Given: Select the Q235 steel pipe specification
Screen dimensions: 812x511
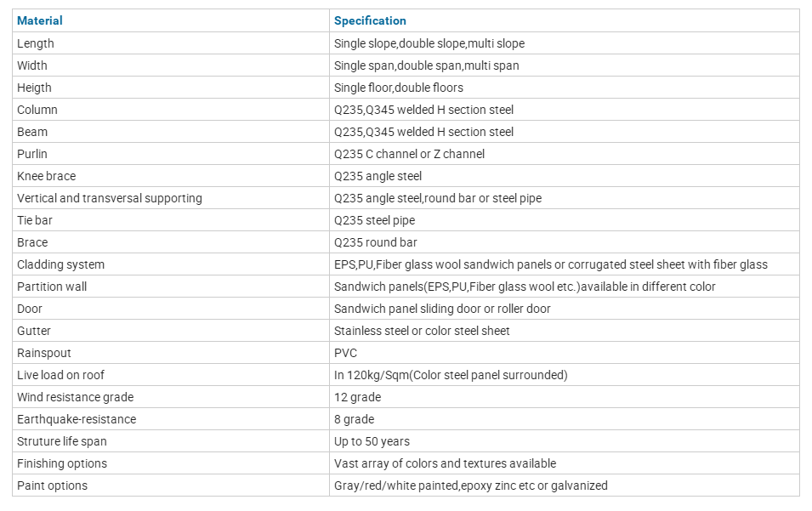Looking at the screenshot, I should click(374, 220).
